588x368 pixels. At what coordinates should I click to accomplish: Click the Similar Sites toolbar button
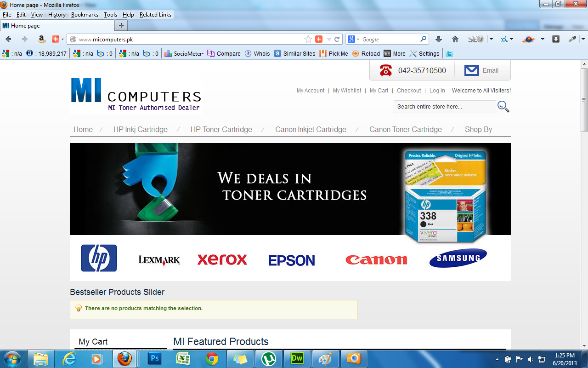tap(295, 53)
